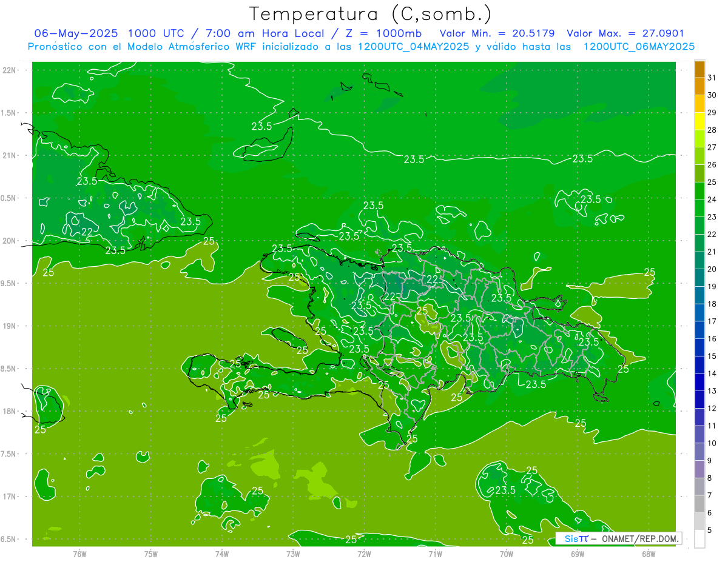Click the "70W" longitude axis label
Screen dimensions: 728x562
coord(507,554)
